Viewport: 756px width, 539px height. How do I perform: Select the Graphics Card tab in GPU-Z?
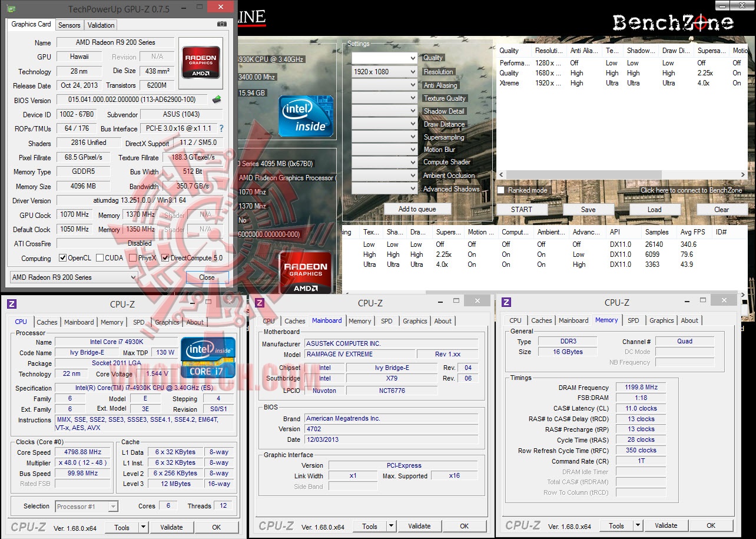(x=31, y=25)
